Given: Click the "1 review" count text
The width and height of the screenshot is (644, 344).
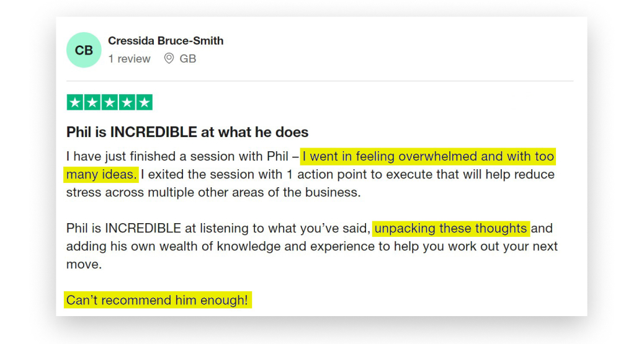Looking at the screenshot, I should (129, 59).
